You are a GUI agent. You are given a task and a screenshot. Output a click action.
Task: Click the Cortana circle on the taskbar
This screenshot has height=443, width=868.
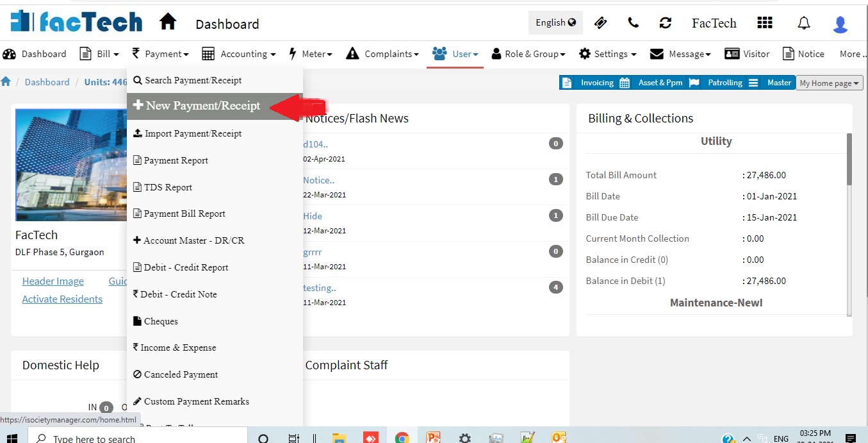point(263,439)
